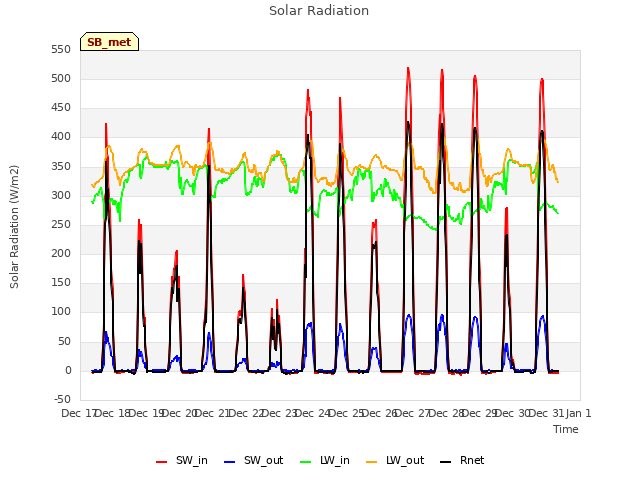
Task: Click the blue SW_out legend color marker
Action: point(230,462)
